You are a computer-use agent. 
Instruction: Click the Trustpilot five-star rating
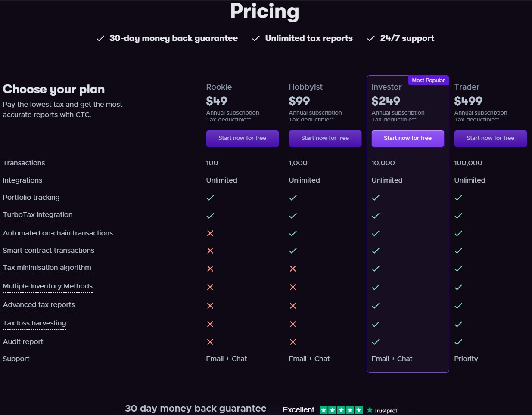tap(341, 410)
